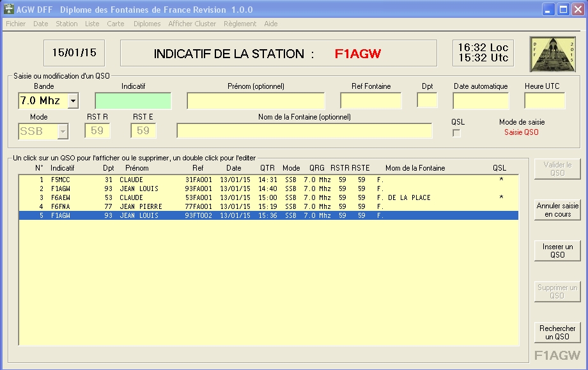Click the 15:00 QTR time cell

coord(268,197)
